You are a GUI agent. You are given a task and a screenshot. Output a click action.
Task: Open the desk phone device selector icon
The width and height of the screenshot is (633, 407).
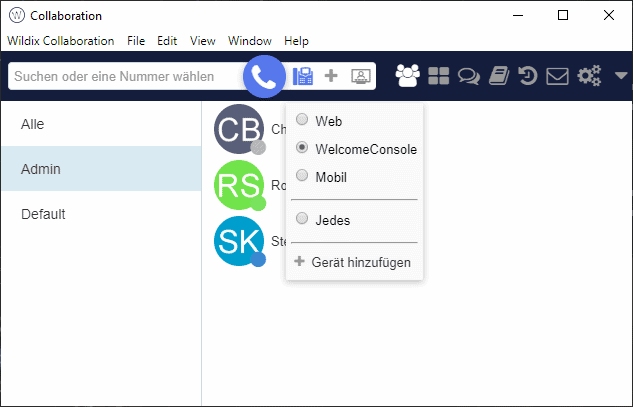click(303, 76)
